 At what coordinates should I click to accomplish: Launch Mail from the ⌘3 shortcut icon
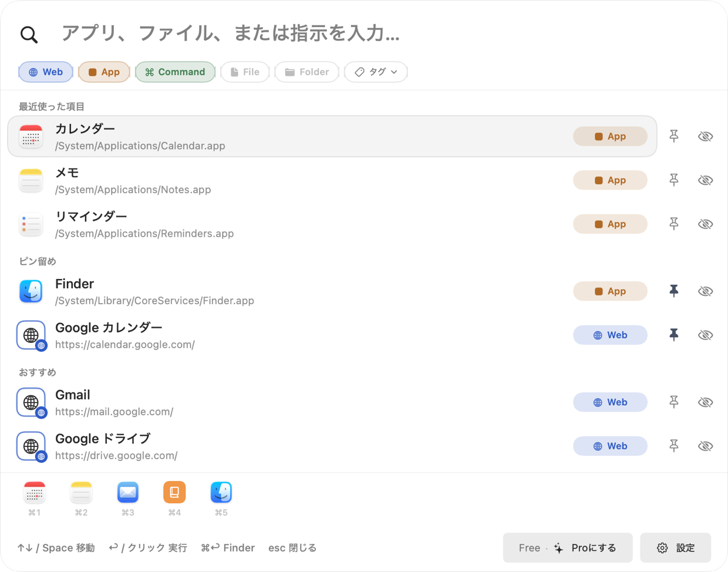tap(128, 492)
